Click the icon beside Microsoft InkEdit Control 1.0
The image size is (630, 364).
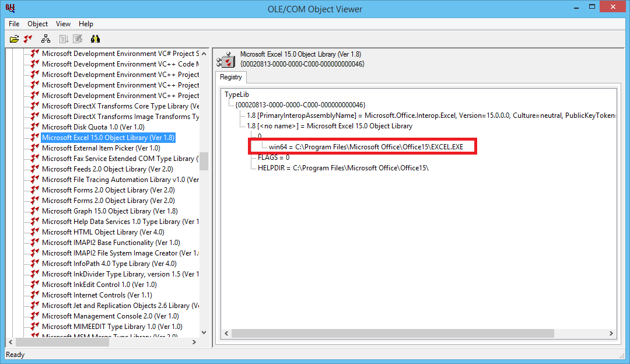pos(35,284)
